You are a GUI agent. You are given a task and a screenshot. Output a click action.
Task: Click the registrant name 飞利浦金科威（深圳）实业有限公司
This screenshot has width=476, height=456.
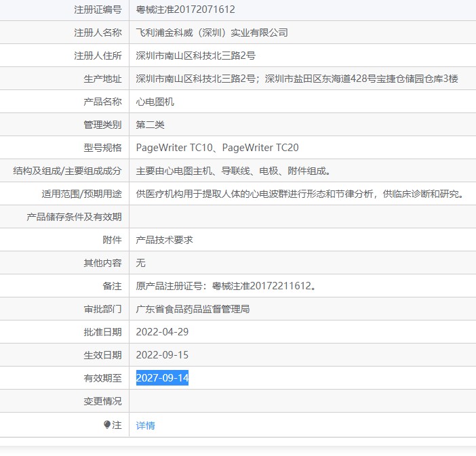(212, 32)
